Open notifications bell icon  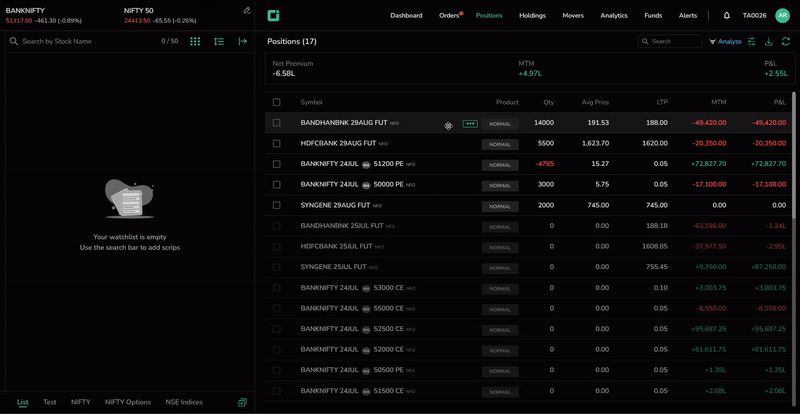tap(727, 15)
